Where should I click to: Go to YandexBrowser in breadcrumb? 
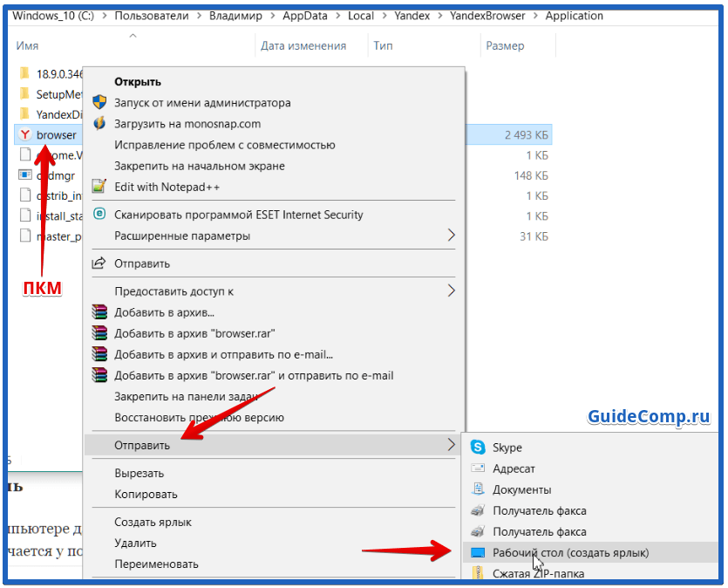[487, 16]
